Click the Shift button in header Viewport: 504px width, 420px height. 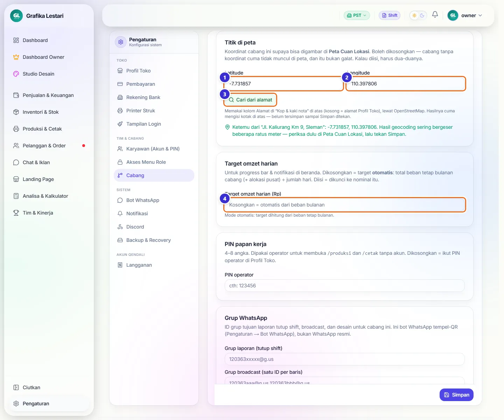pyautogui.click(x=390, y=15)
